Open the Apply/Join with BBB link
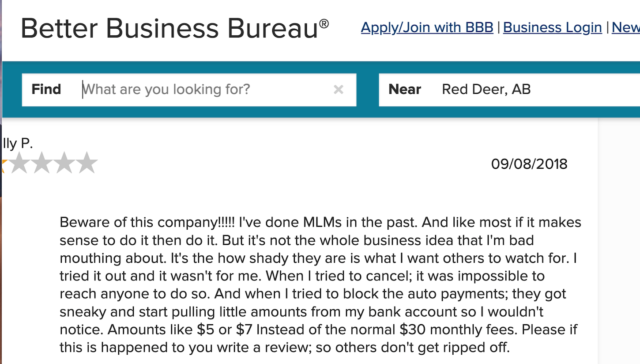This screenshot has height=364, width=640. pos(427,27)
